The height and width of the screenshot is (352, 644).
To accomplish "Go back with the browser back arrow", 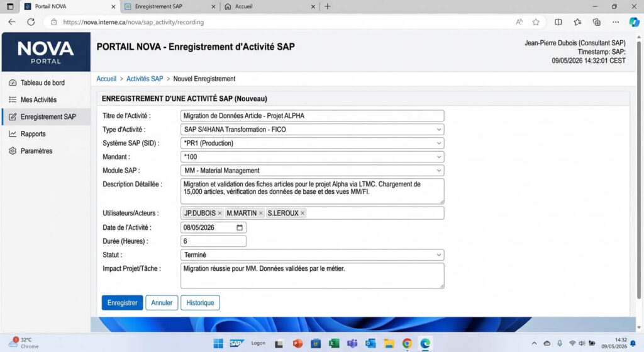I will point(12,22).
